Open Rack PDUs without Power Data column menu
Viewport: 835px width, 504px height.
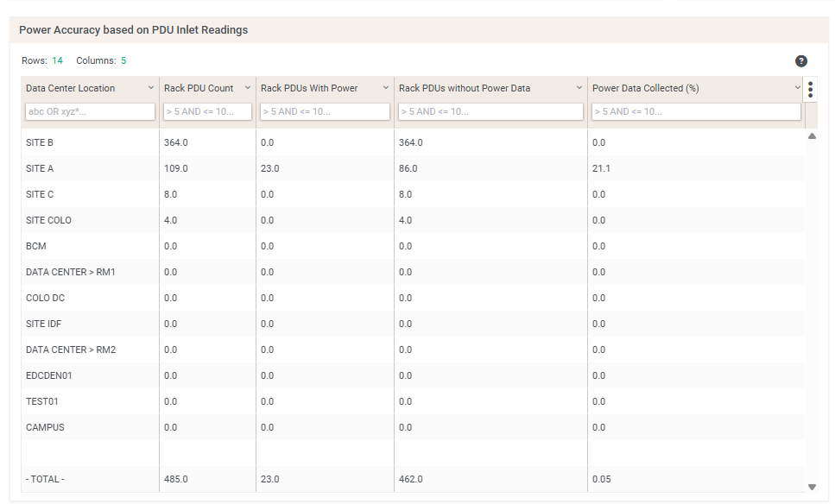pos(579,88)
